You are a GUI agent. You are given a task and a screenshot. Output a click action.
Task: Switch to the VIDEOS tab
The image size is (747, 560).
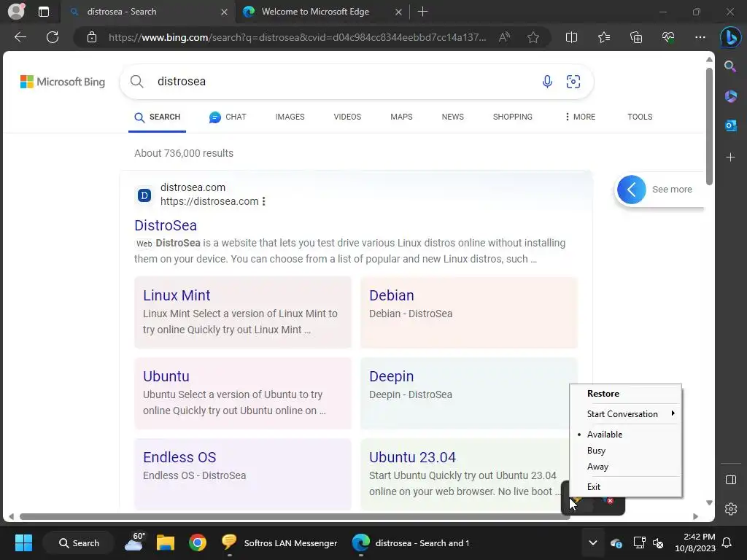point(347,117)
